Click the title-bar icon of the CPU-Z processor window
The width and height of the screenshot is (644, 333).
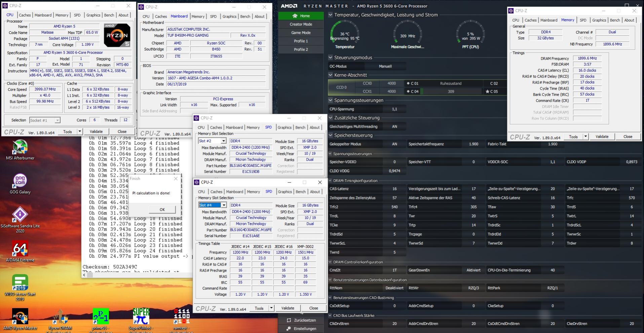click(5, 6)
